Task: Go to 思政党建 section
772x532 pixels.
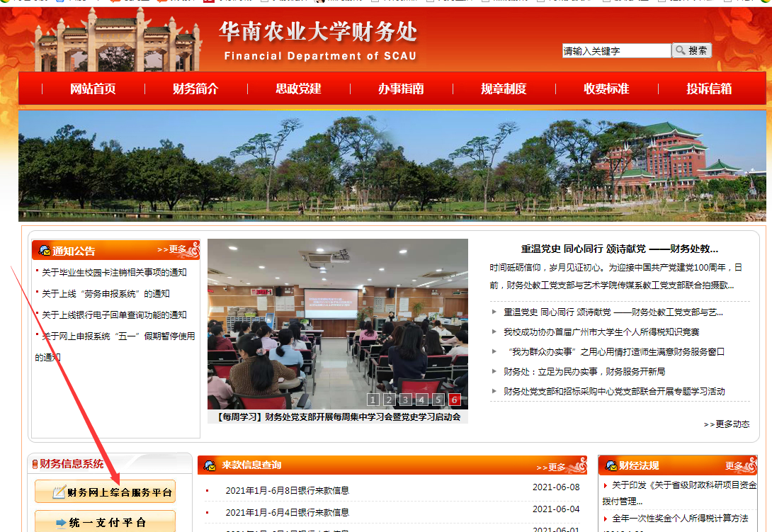Action: [298, 89]
